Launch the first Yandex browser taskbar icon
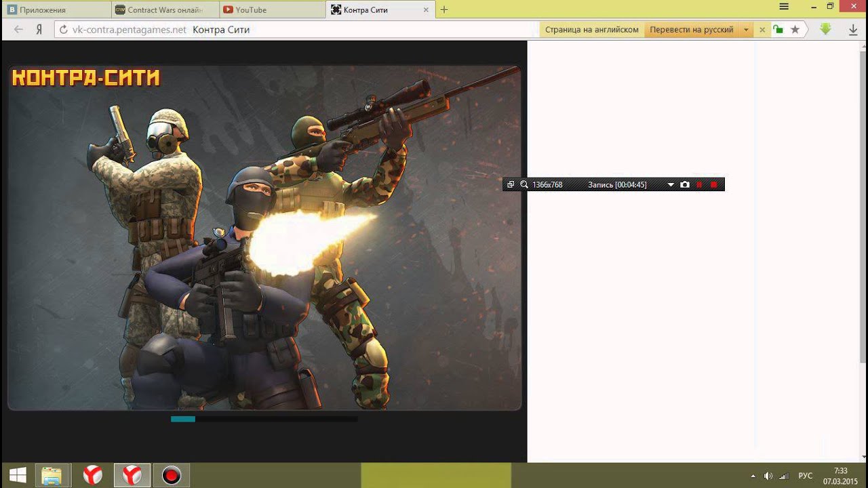868x488 pixels. [x=92, y=476]
